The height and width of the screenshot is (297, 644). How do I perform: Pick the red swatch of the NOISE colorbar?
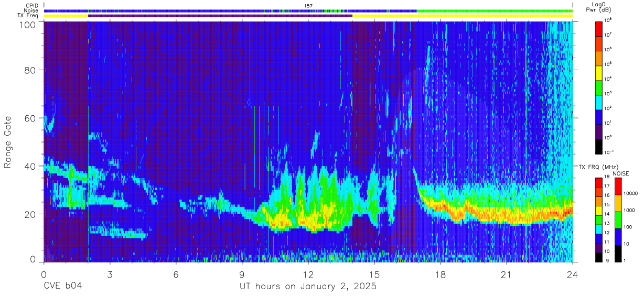(618, 186)
